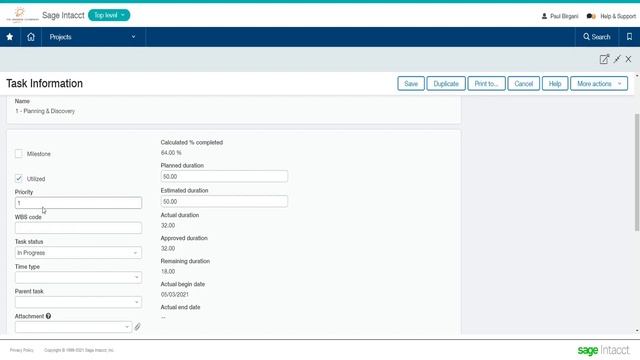Uncheck the Utilized checkbox
640x360 pixels.
point(19,178)
